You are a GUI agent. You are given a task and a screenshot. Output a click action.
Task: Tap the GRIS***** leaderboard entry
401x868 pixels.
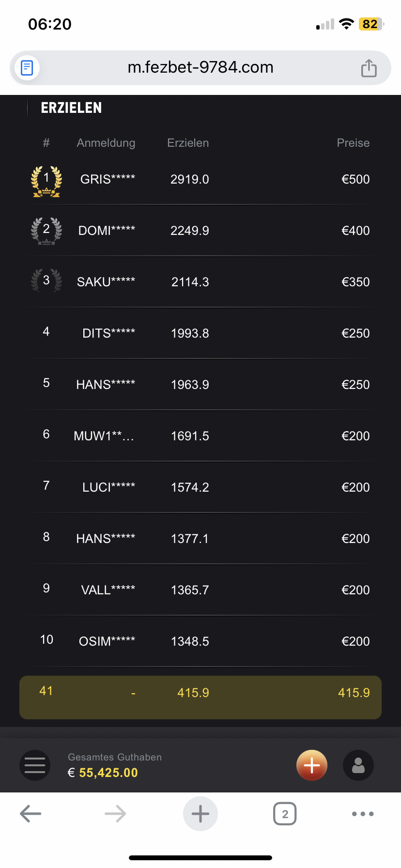pos(108,179)
